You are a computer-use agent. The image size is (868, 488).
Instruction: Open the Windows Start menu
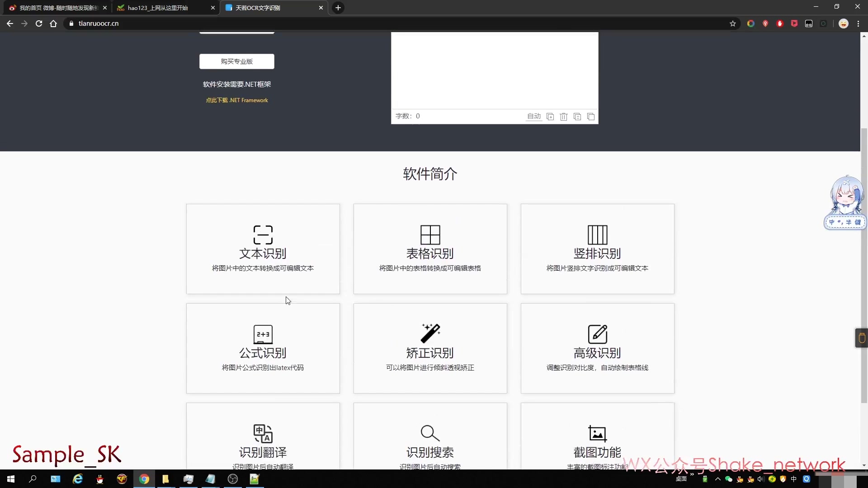coord(11,479)
